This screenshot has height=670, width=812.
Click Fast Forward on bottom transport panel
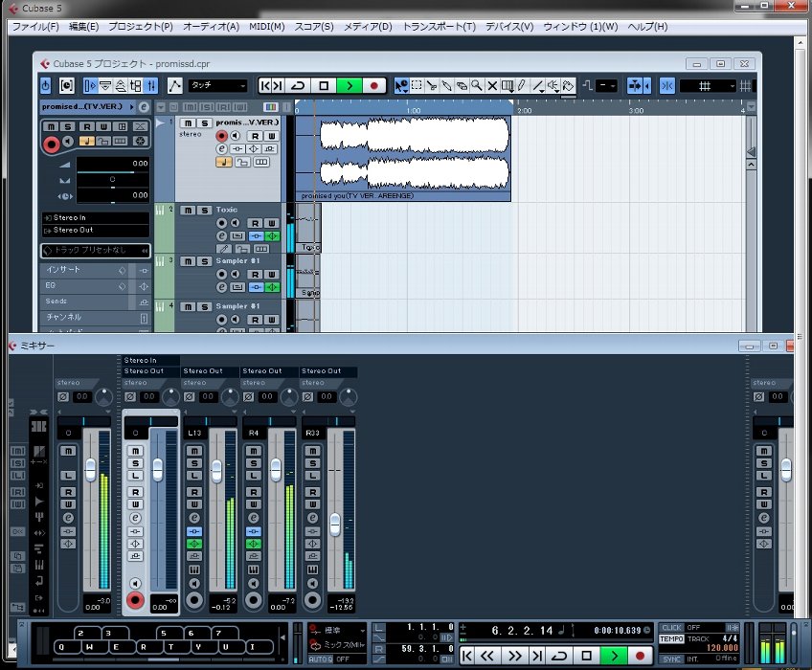click(515, 656)
